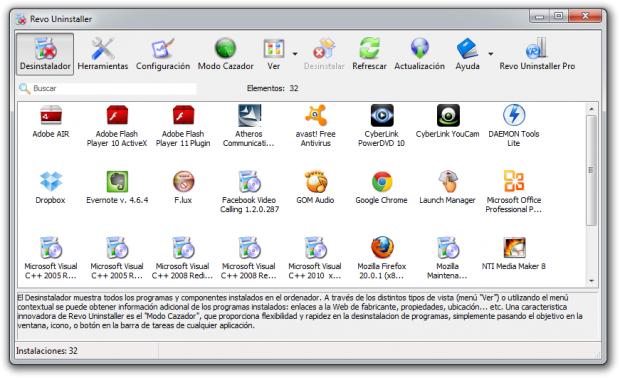Select Launch Manager icon
Screen dimensions: 620x378
coord(448,188)
